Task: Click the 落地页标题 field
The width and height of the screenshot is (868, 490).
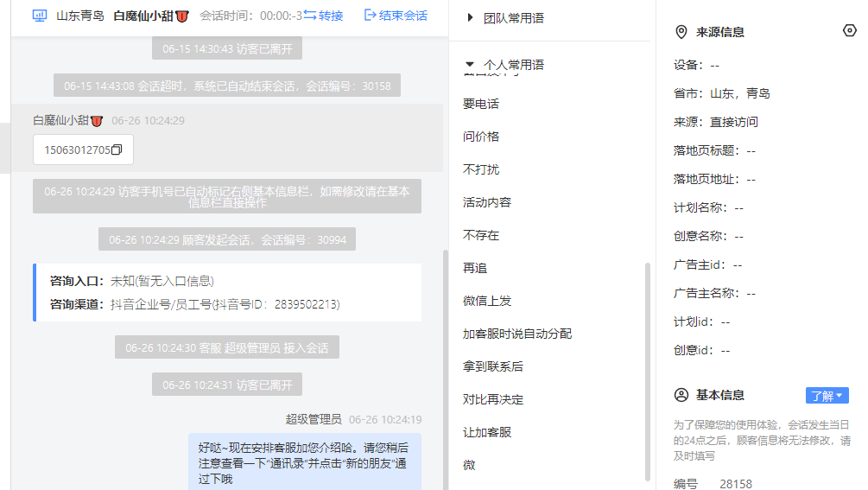Action: coord(714,150)
